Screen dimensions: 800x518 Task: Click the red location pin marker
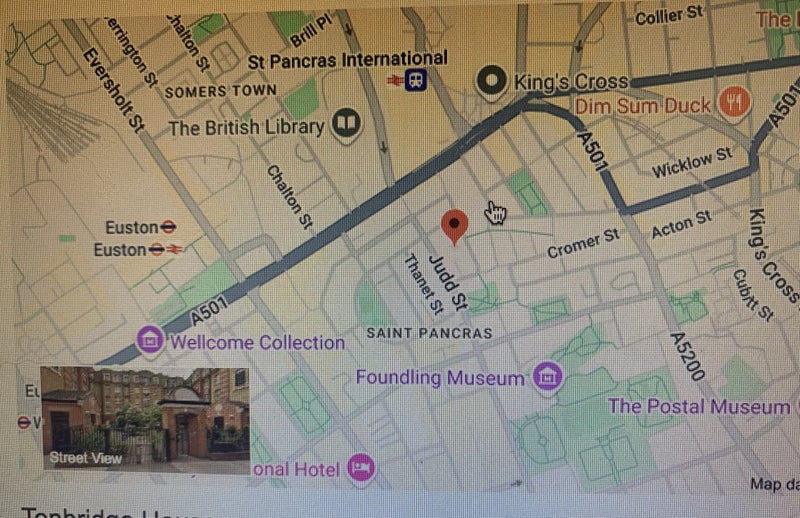[x=454, y=227]
